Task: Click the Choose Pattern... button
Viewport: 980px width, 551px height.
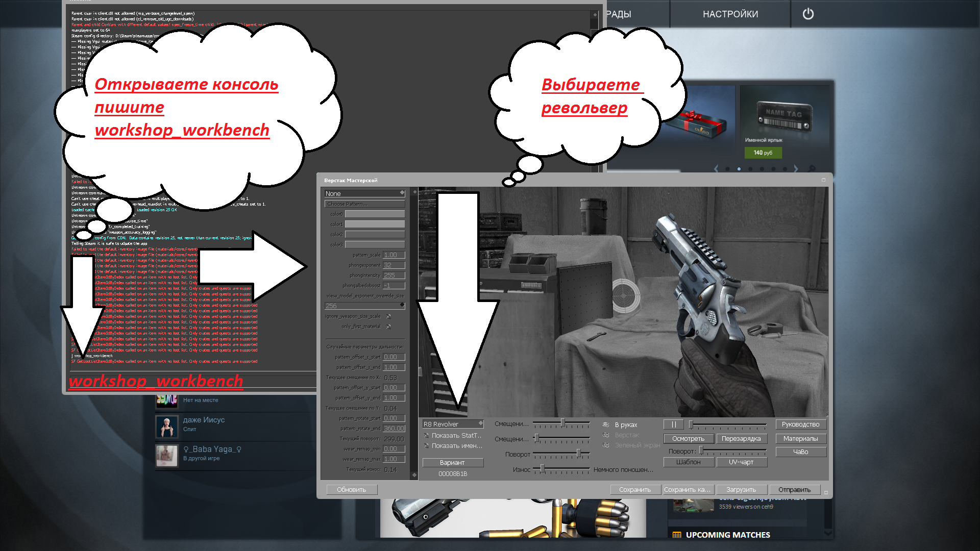Action: pyautogui.click(x=364, y=204)
